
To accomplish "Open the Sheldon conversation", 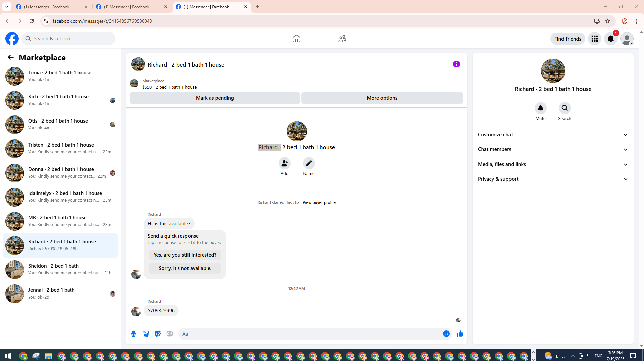I will point(60,269).
